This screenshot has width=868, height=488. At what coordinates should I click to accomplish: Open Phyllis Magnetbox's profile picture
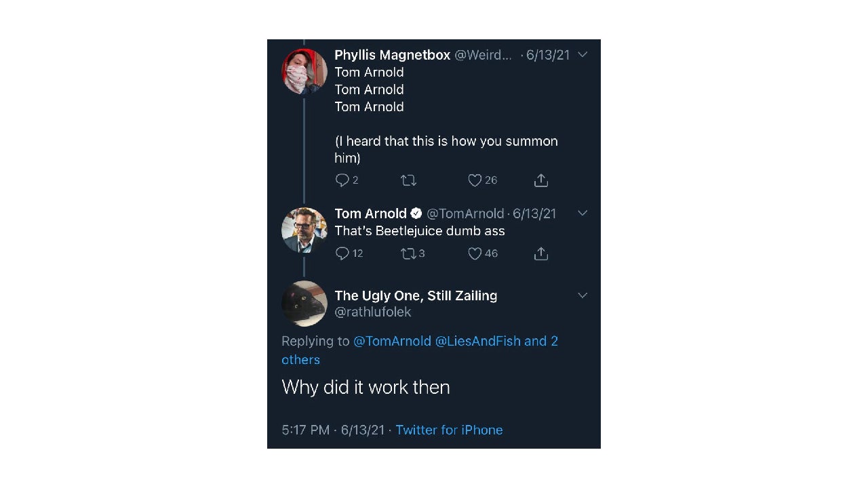304,72
